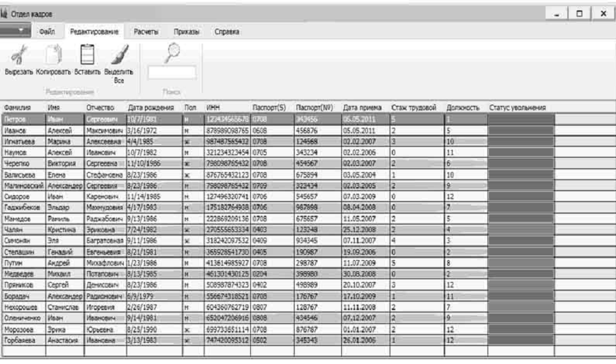Select the Справка tab
Screen dimensions: 616x364
pyautogui.click(x=226, y=31)
